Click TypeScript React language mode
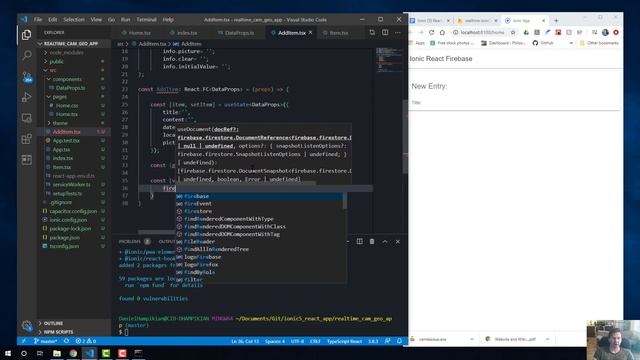The width and height of the screenshot is (640, 360). [344, 341]
